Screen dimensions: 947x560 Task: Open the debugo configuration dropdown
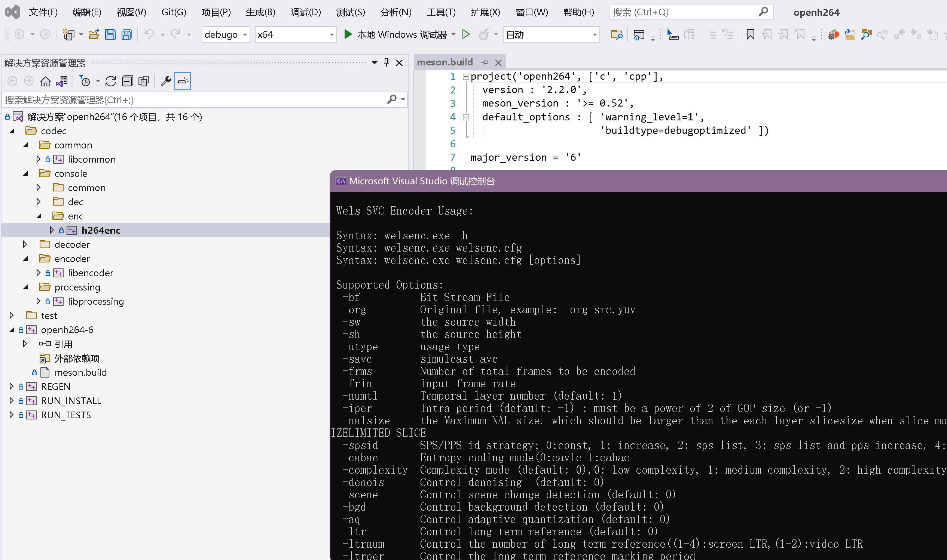coord(245,34)
